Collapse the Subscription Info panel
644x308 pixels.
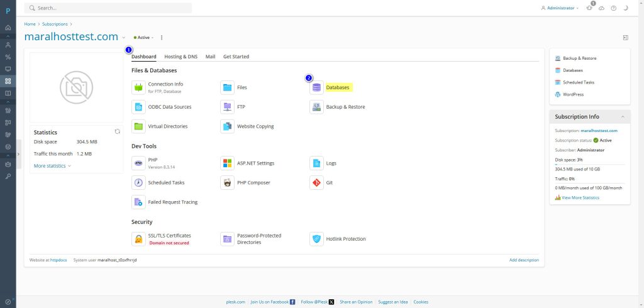(623, 117)
